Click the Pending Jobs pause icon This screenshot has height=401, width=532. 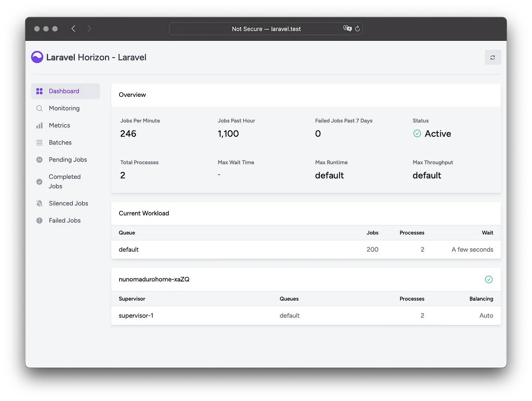[40, 160]
